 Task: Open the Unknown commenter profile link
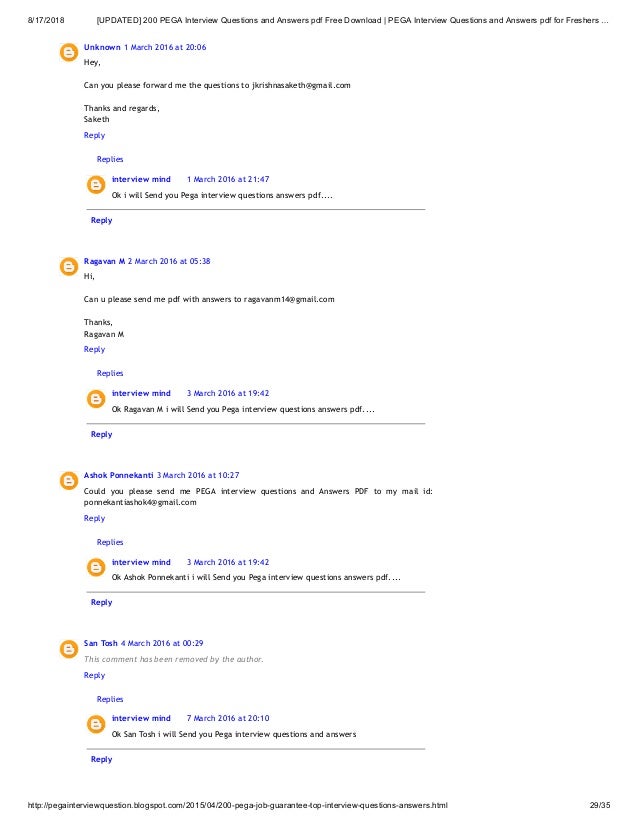click(102, 47)
